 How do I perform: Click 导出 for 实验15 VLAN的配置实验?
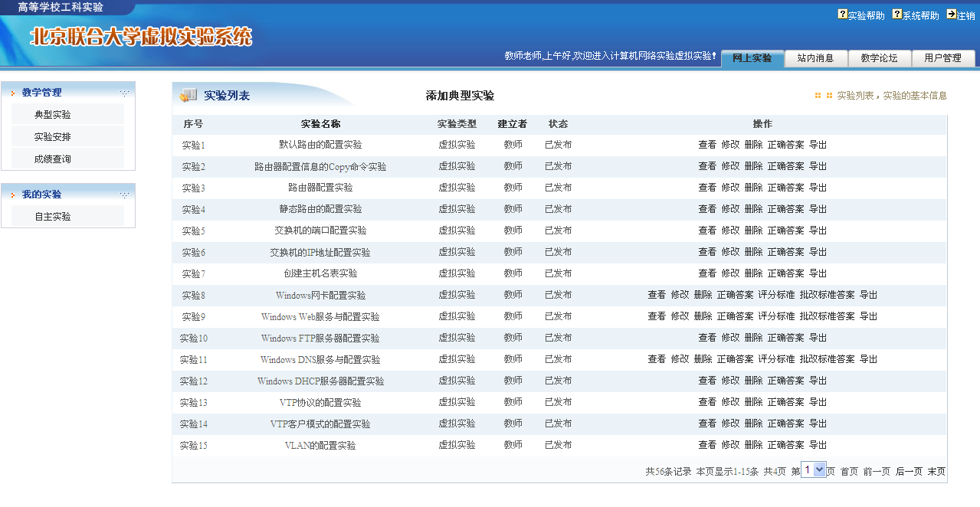(818, 445)
